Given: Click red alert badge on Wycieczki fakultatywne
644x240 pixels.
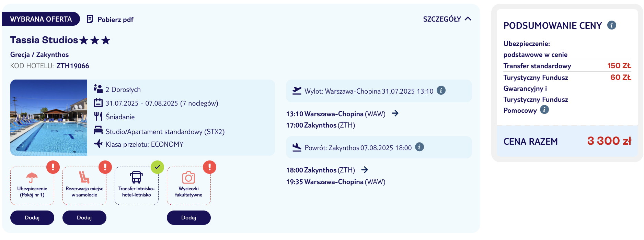Looking at the screenshot, I should (x=209, y=167).
